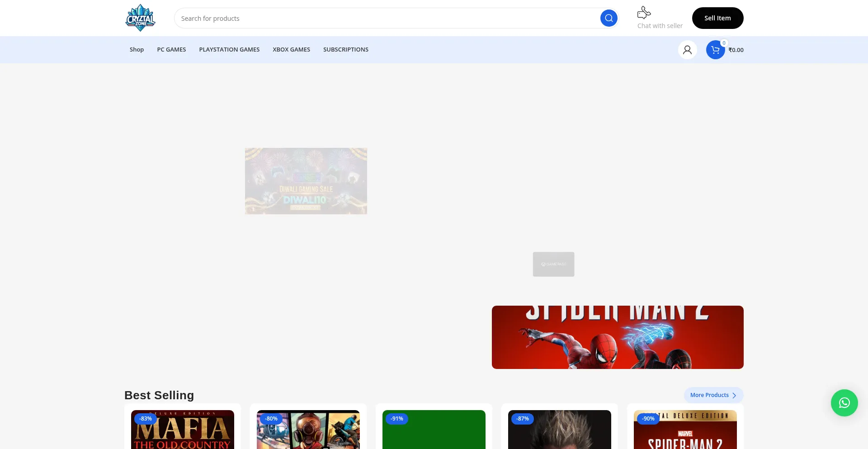Click the chevron arrow beside More Products
The image size is (868, 449).
click(734, 395)
